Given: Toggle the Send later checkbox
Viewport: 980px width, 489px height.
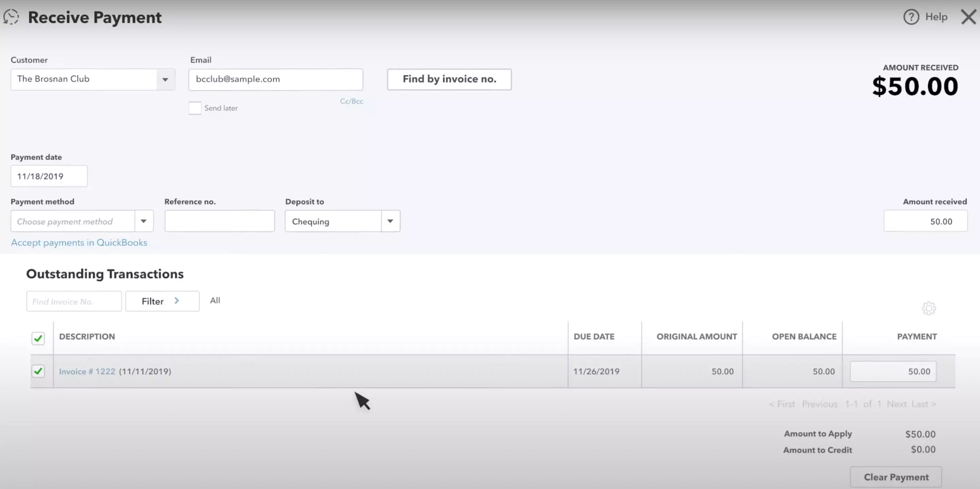Looking at the screenshot, I should pos(195,108).
